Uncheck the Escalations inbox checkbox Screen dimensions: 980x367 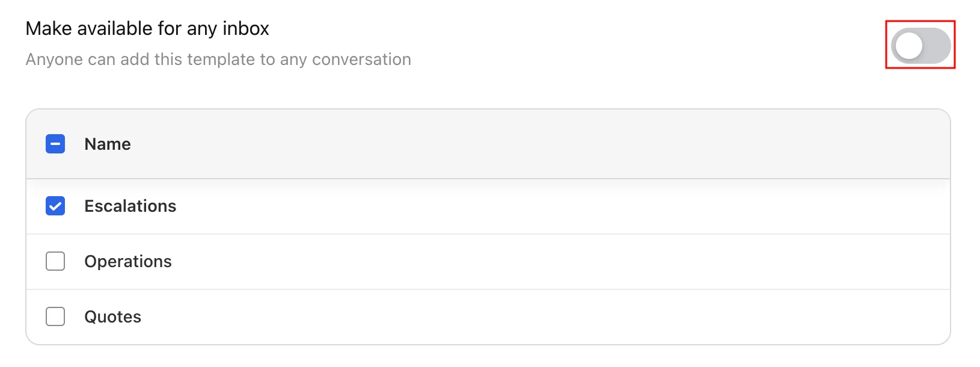[x=55, y=206]
